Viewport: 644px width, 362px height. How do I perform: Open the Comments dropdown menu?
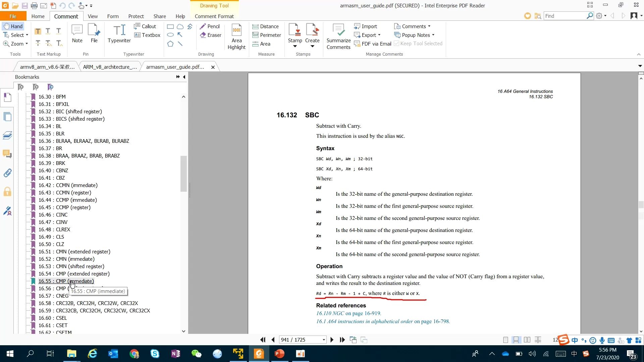413,26
